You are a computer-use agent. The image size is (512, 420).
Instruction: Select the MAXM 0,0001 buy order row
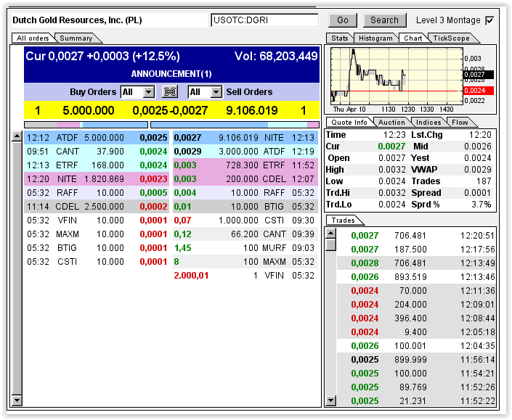pos(97,234)
